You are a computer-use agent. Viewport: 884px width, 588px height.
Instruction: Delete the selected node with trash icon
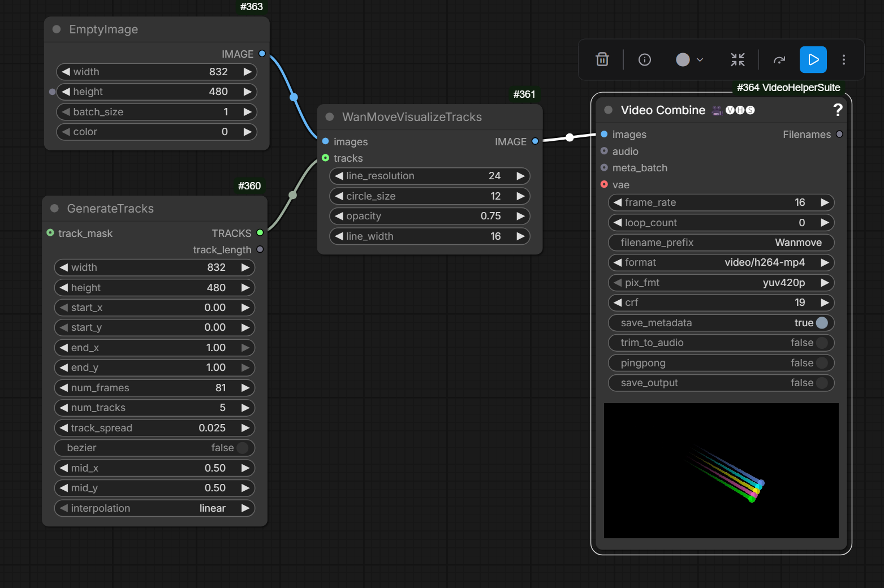tap(602, 59)
